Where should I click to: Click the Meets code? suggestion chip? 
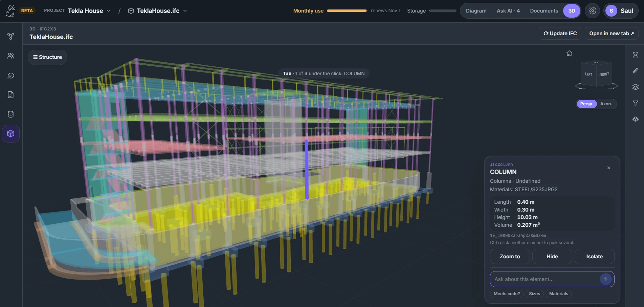(507, 294)
